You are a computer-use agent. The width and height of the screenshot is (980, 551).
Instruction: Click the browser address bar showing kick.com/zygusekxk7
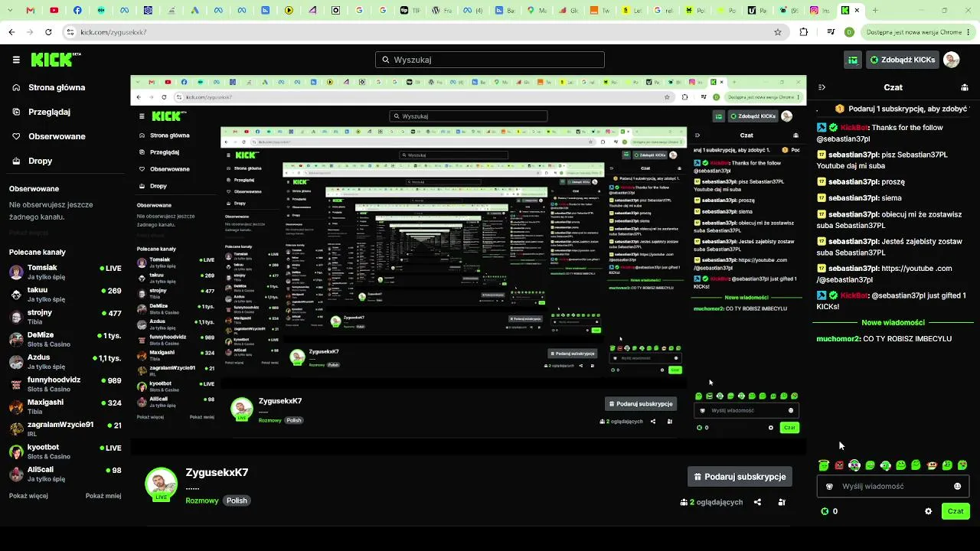(423, 32)
